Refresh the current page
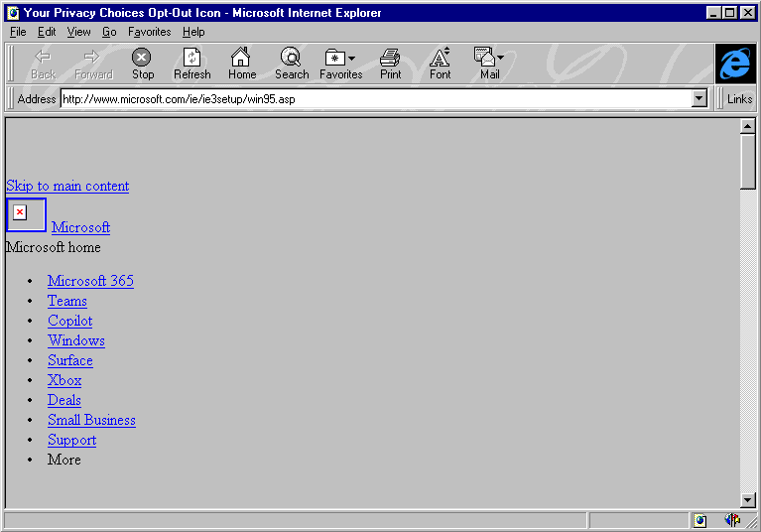This screenshot has width=761, height=532. (x=192, y=65)
